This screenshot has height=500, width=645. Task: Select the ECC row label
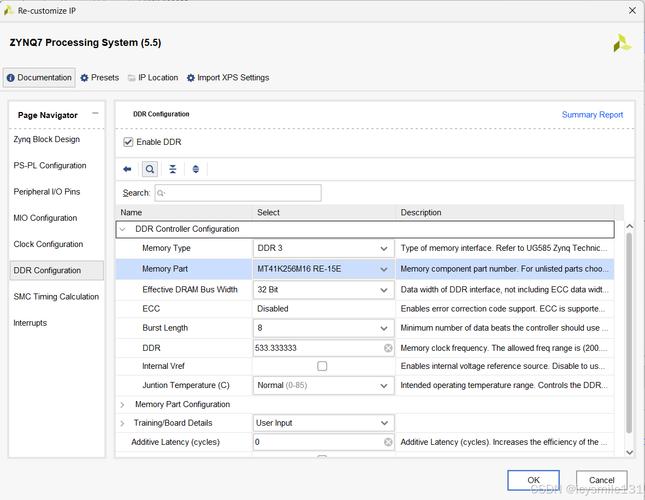(x=151, y=309)
